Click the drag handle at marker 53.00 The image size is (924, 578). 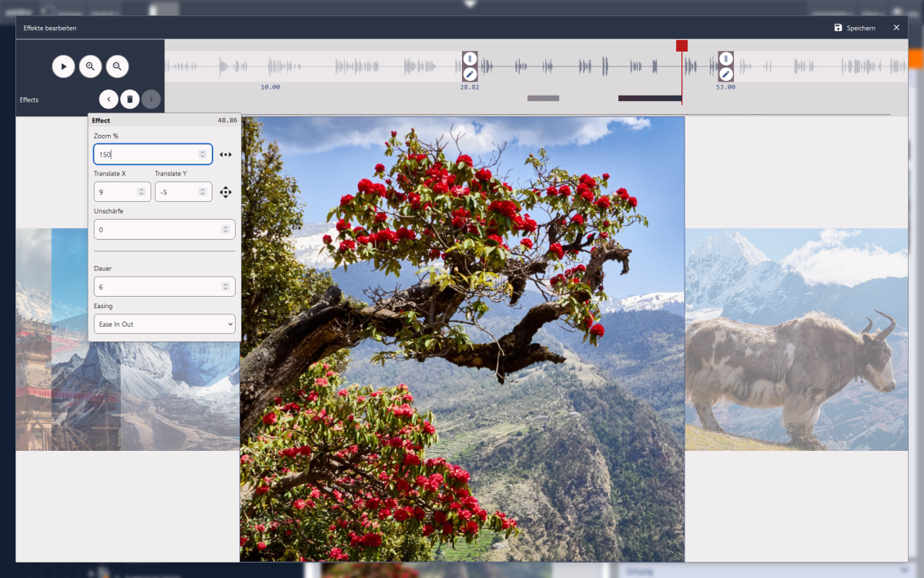point(725,59)
